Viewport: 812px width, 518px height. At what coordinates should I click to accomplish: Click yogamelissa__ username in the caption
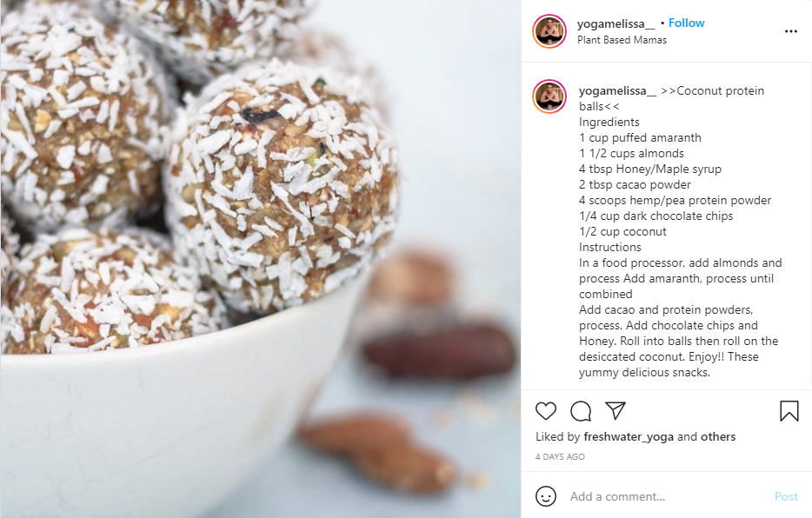coord(617,90)
